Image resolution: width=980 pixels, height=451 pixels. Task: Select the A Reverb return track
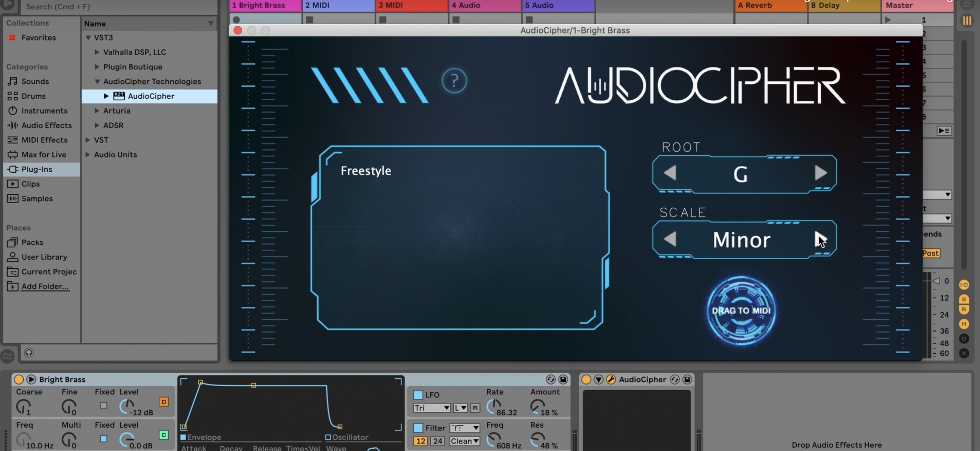(771, 5)
